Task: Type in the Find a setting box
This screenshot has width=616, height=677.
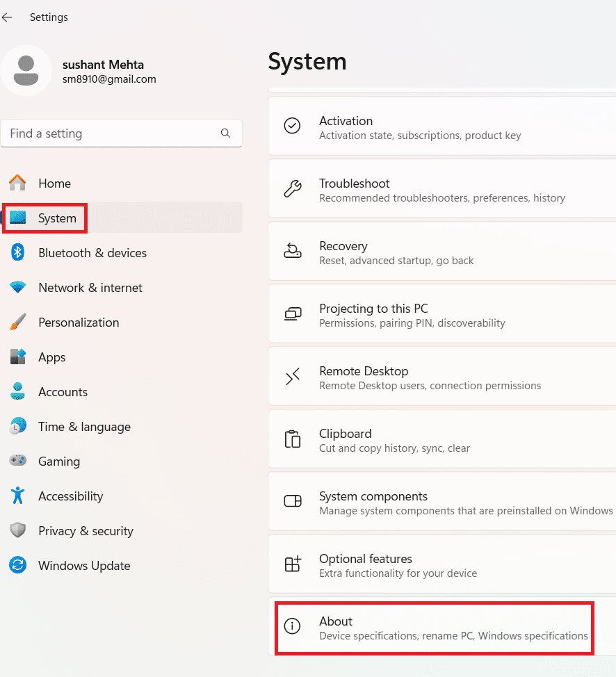Action: pyautogui.click(x=111, y=133)
